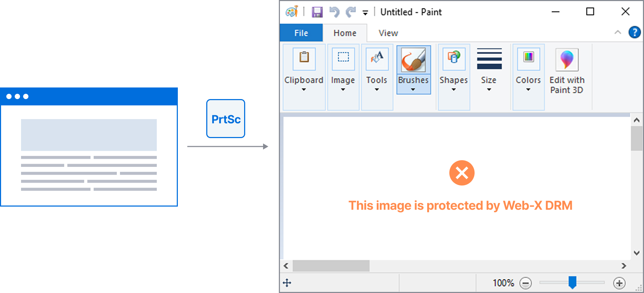Viewport: 644px width, 293px height.
Task: Switch to the View ribbon tab
Action: [388, 33]
